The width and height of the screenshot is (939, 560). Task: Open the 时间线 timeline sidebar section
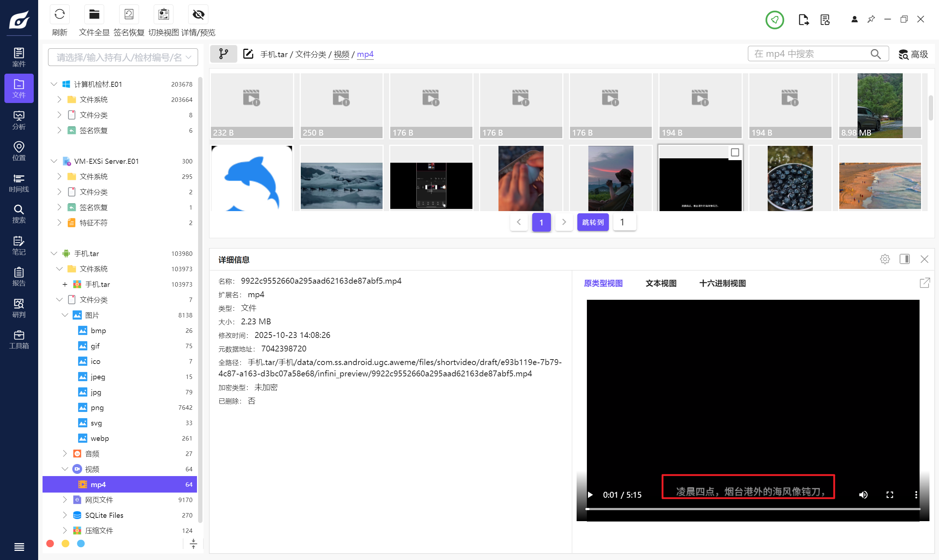pyautogui.click(x=19, y=183)
